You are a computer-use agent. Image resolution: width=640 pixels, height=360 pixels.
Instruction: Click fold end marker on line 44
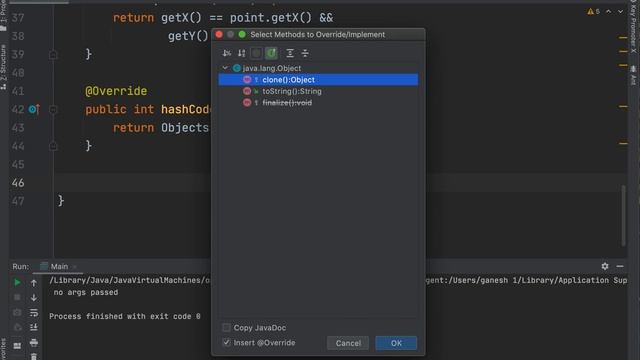pos(53,146)
